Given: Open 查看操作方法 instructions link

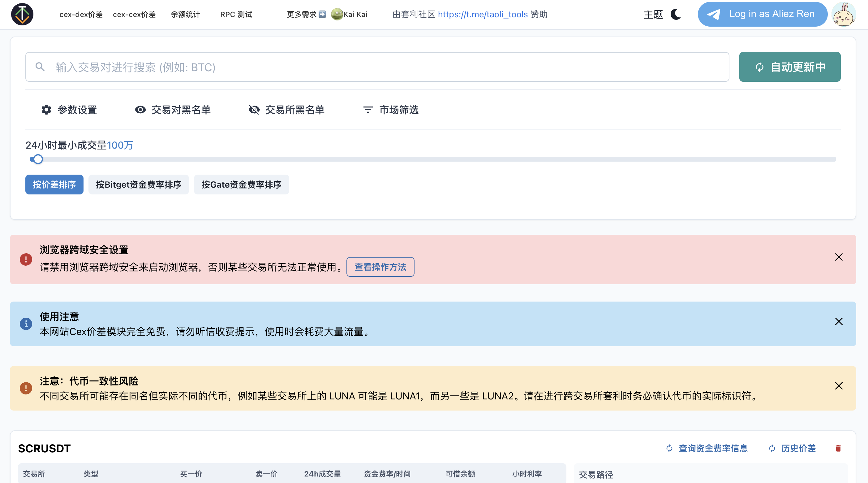Looking at the screenshot, I should pyautogui.click(x=380, y=267).
